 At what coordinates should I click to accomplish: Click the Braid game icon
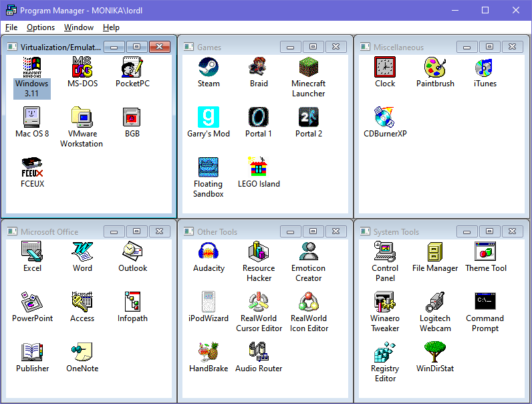(x=259, y=67)
